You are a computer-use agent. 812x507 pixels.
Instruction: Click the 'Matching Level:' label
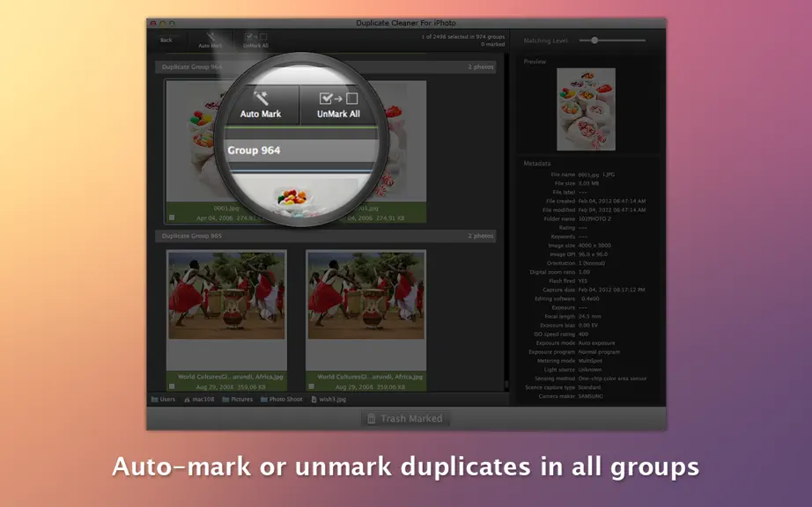[x=546, y=40]
